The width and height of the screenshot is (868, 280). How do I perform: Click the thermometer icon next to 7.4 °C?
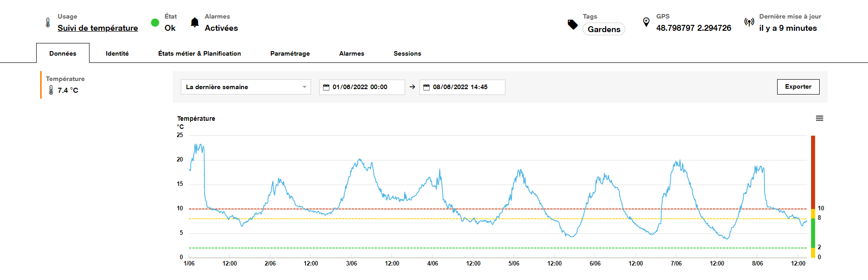pyautogui.click(x=51, y=90)
